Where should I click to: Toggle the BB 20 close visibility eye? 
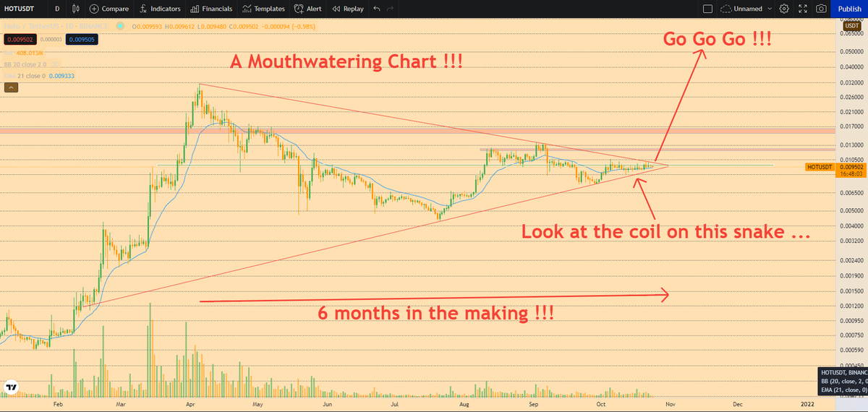click(x=56, y=64)
